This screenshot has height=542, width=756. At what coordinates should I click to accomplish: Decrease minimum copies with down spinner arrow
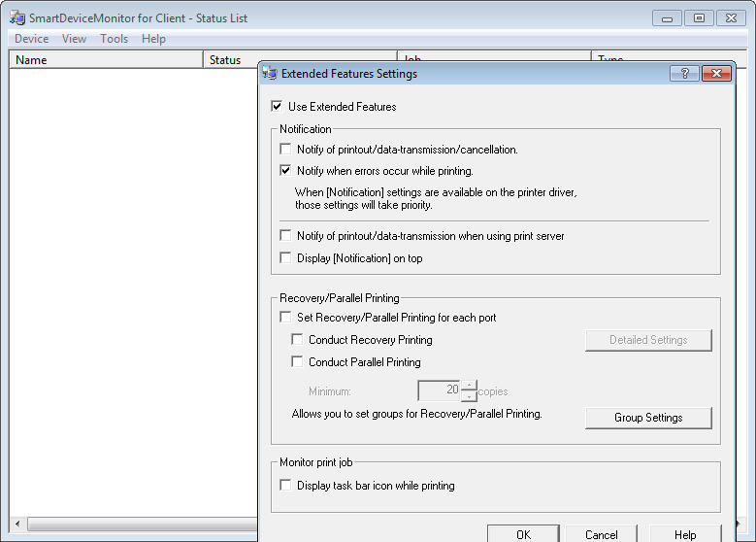pyautogui.click(x=469, y=396)
